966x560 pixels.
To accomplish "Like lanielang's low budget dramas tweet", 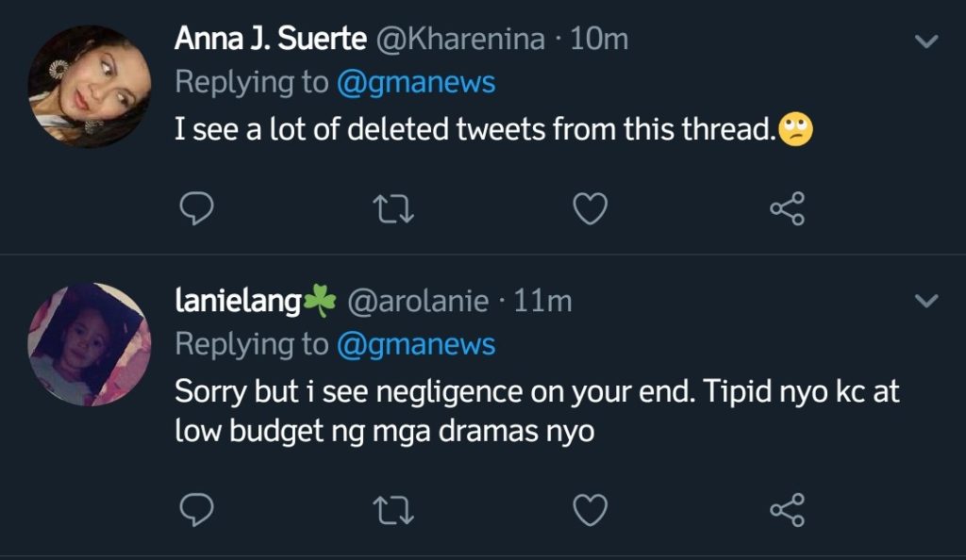I will pos(591,510).
